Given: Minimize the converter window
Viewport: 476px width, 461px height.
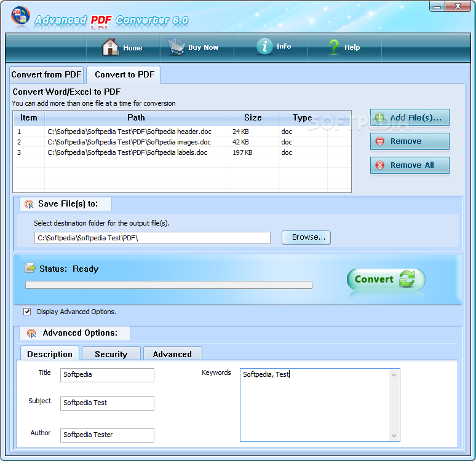Looking at the screenshot, I should coord(437,7).
